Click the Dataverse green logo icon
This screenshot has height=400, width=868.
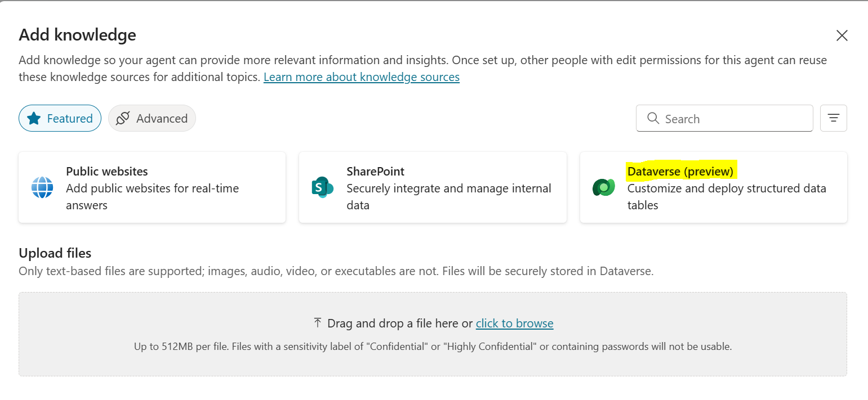coord(604,187)
